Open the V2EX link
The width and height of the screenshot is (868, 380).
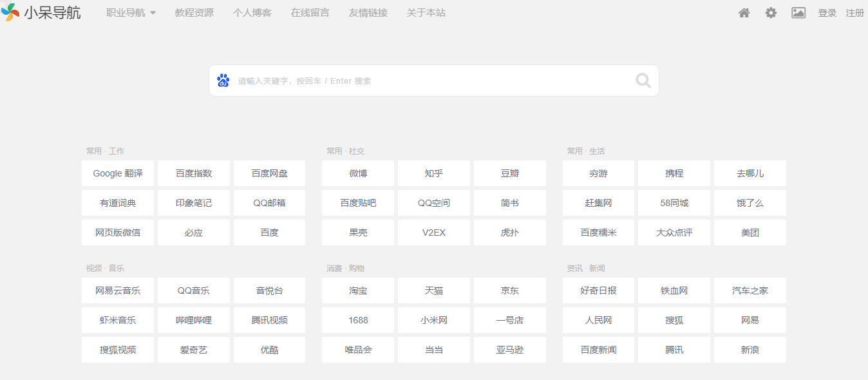[x=434, y=233]
